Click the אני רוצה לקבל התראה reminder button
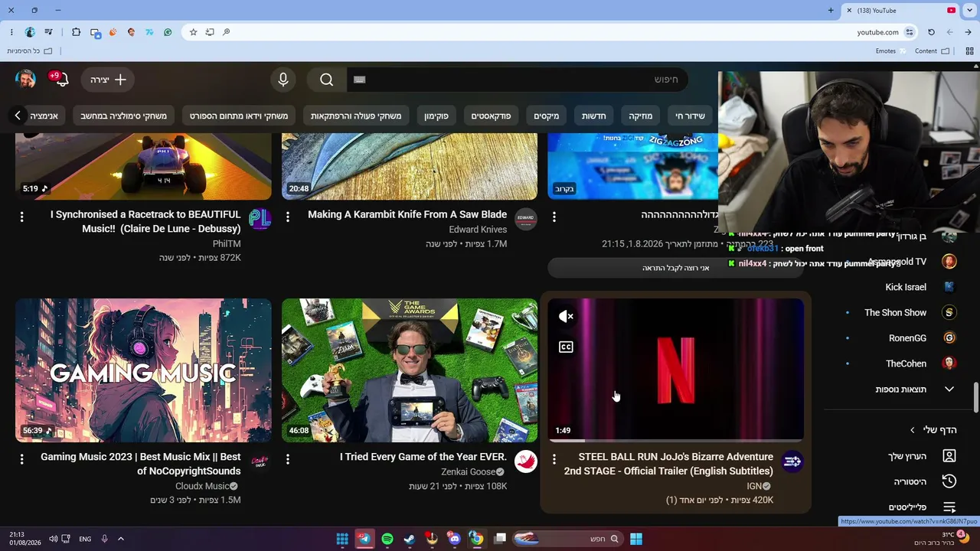The image size is (980, 551). [x=676, y=268]
